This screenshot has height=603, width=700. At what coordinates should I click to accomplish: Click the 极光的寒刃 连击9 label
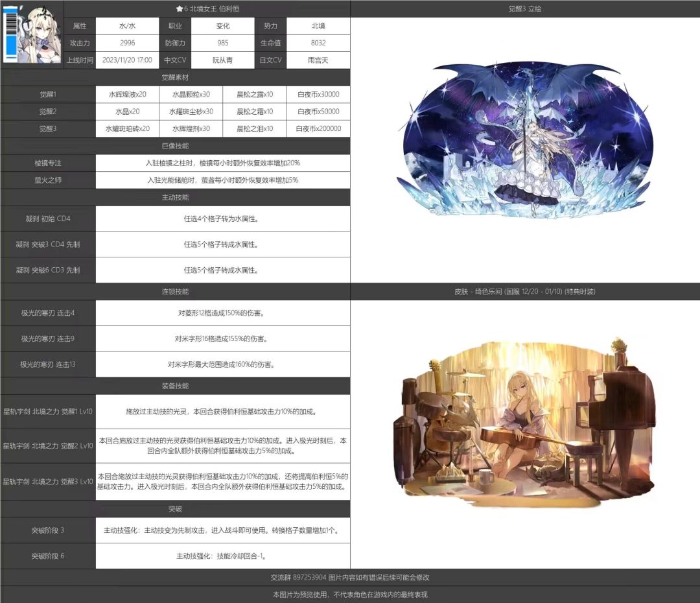[48, 338]
